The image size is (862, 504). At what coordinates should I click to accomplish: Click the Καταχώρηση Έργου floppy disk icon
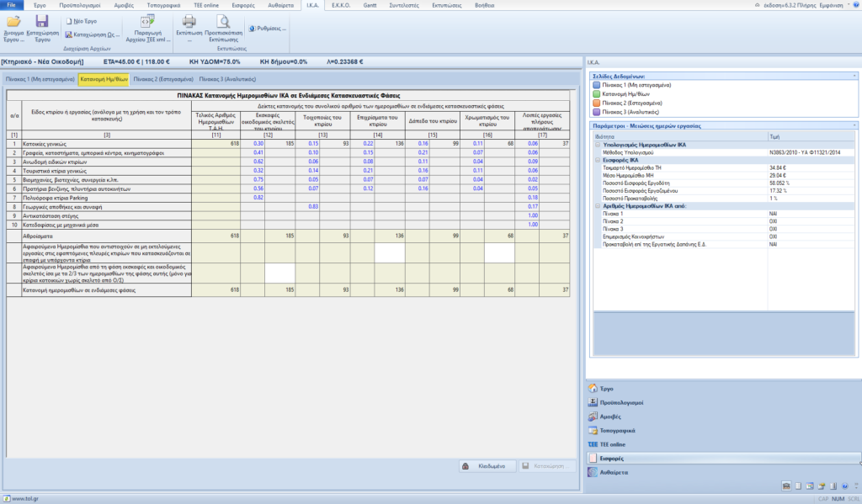[42, 21]
